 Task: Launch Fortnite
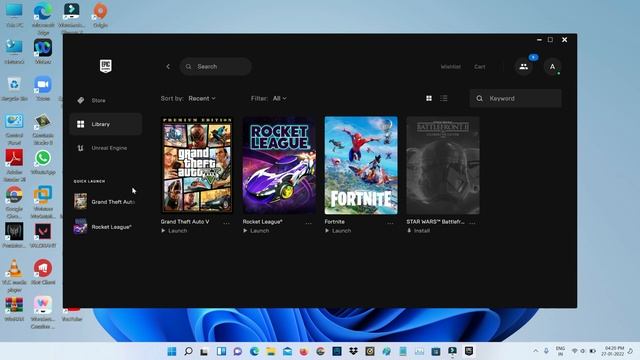338,231
